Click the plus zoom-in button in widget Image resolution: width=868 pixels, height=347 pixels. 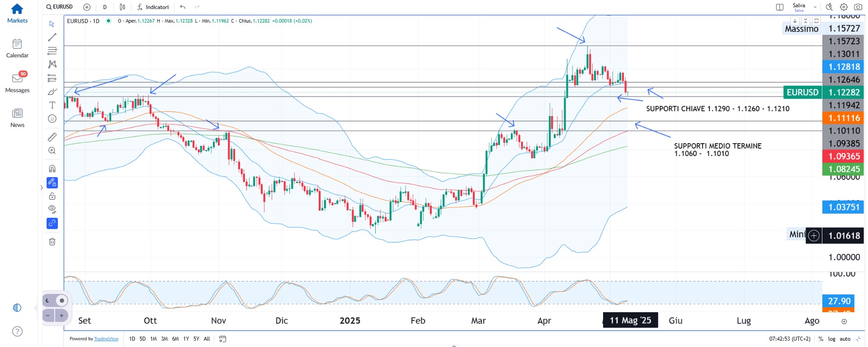(x=62, y=315)
